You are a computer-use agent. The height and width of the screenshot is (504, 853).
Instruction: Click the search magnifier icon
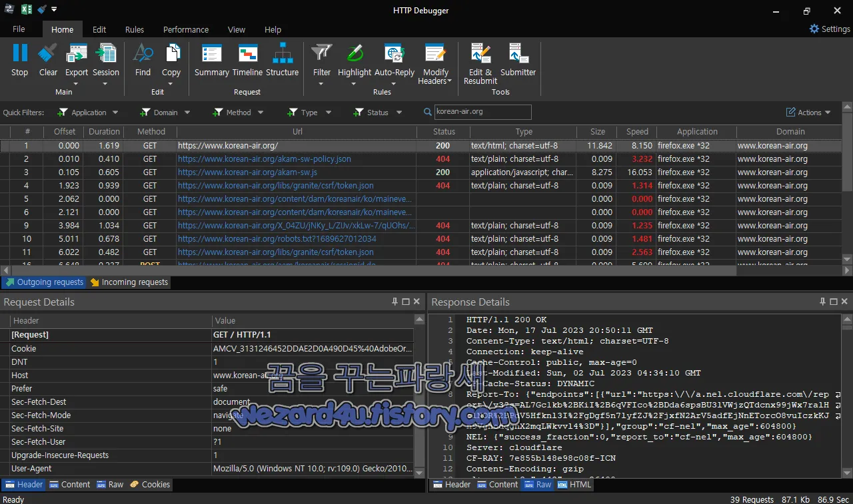pos(428,113)
